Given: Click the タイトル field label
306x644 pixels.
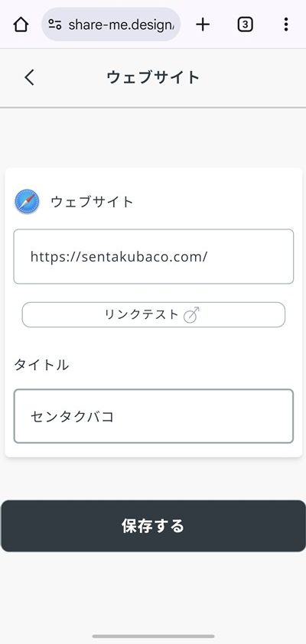Looking at the screenshot, I should [41, 365].
